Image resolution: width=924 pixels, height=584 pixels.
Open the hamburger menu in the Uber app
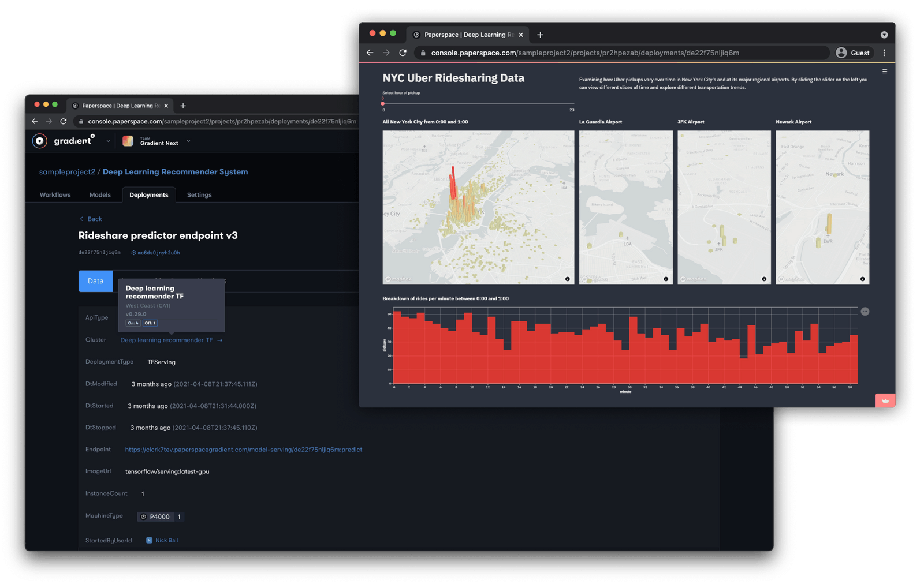pos(885,71)
